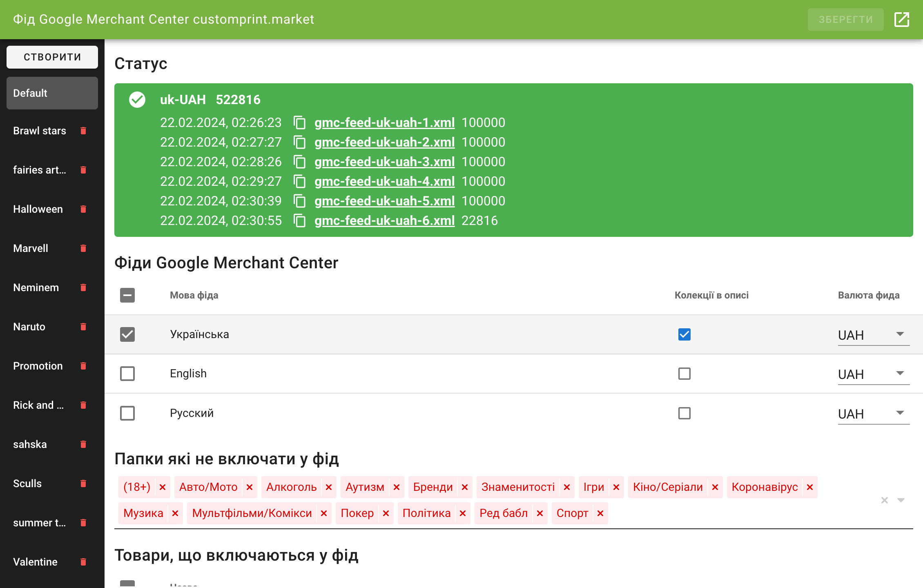Click the СТВОРИТИ button
Viewport: 923px width, 588px height.
coord(52,57)
